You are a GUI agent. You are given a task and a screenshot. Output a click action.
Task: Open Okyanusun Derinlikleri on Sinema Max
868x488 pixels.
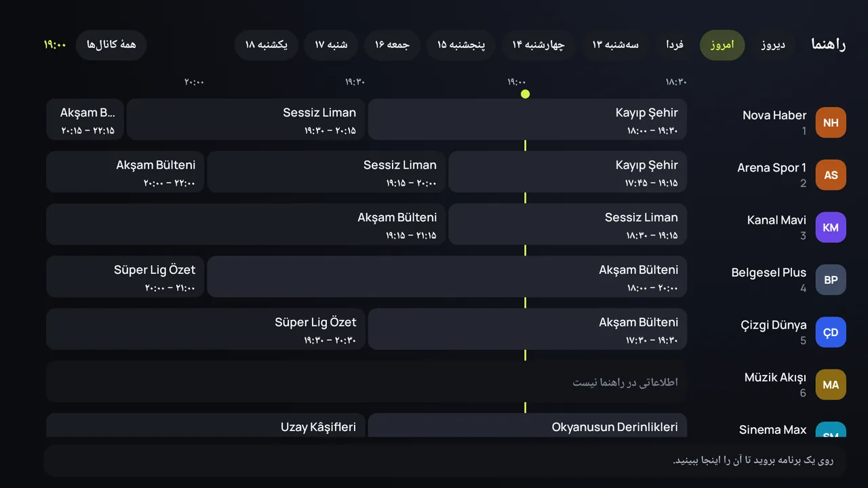pos(528,426)
